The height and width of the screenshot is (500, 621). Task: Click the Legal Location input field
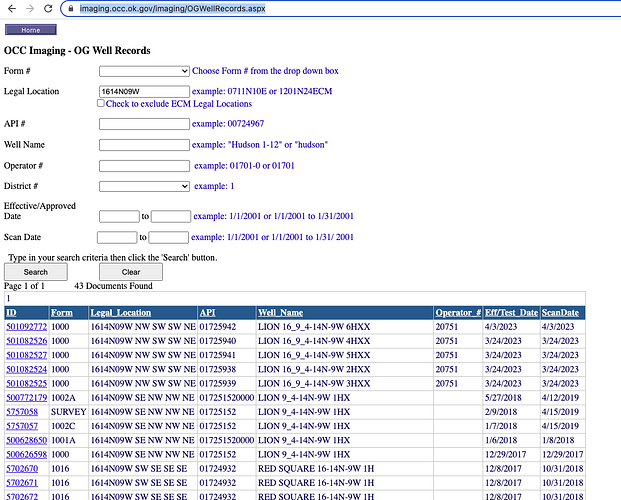pos(144,92)
